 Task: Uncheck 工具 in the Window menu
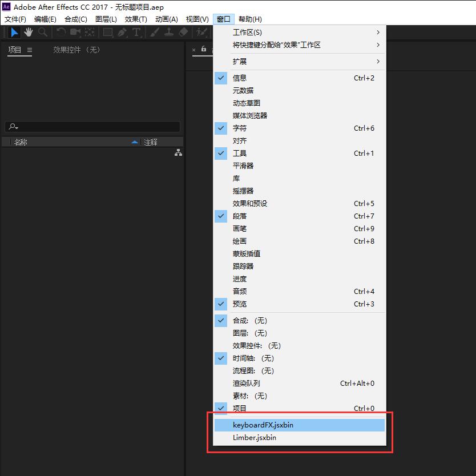(x=300, y=154)
